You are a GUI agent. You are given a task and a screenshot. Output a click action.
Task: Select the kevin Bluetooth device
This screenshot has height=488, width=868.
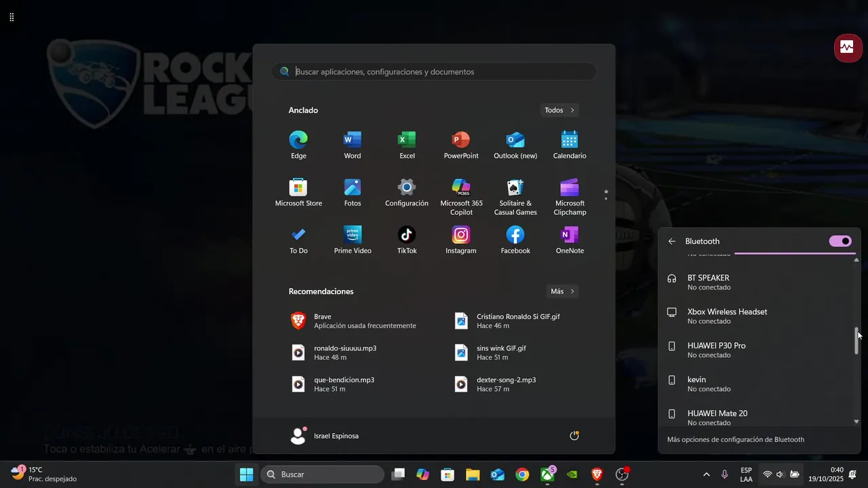(756, 384)
